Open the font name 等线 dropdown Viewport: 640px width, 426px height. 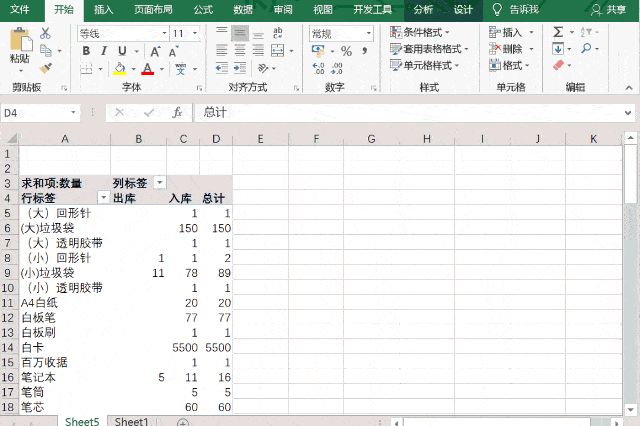pos(164,33)
